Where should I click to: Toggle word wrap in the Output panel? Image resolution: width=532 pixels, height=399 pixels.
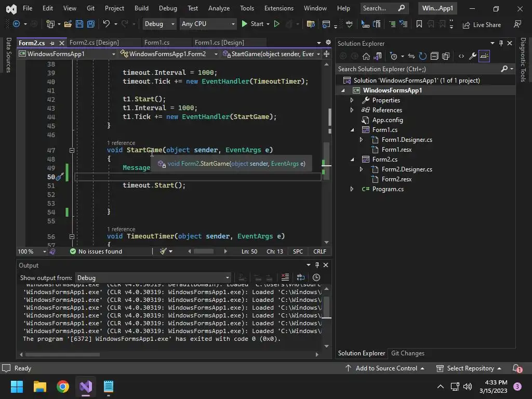(300, 277)
